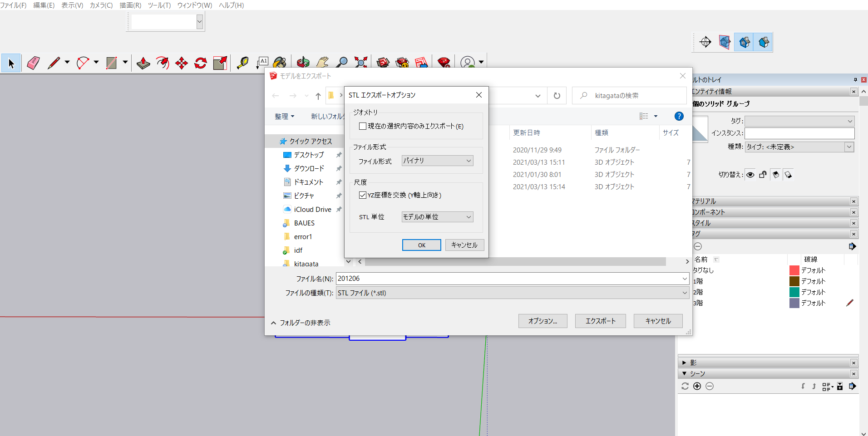Screen dimensions: 868x436
Task: Click the sign-in user profile icon
Action: [468, 63]
